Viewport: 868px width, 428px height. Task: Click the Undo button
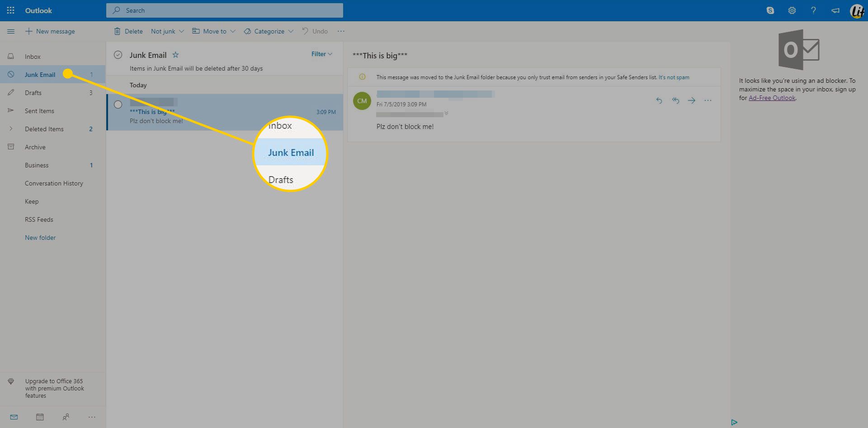point(315,31)
